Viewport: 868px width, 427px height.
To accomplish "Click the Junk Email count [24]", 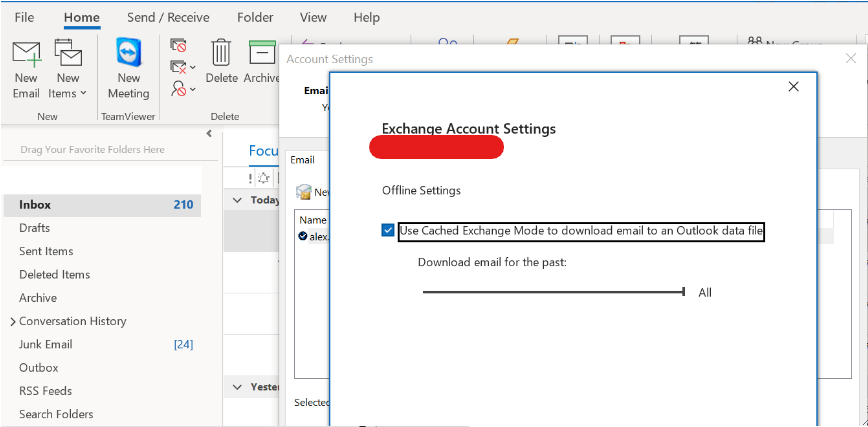I will pos(183,344).
